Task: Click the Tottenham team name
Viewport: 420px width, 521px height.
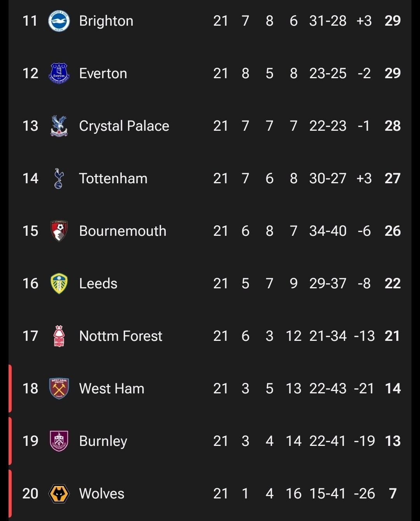Action: point(113,179)
